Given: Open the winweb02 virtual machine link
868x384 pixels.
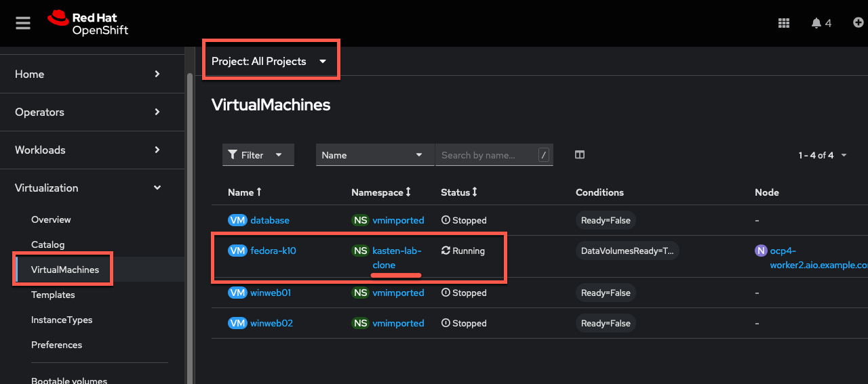Looking at the screenshot, I should 271,323.
